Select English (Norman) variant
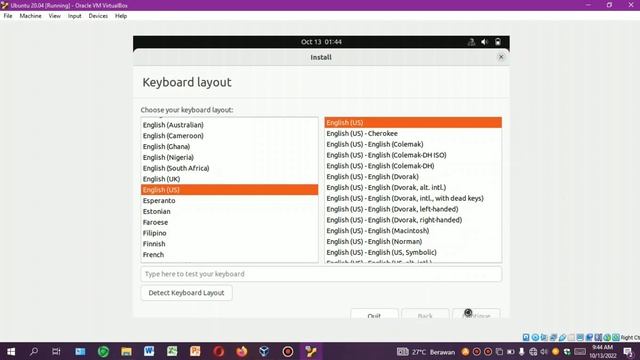The width and height of the screenshot is (640, 360). pyautogui.click(x=413, y=242)
